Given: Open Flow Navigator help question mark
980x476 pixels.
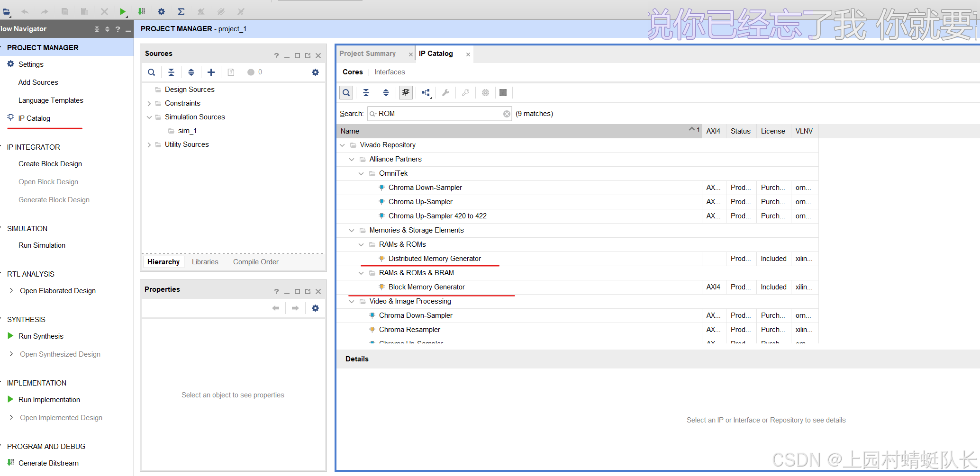Looking at the screenshot, I should 118,29.
